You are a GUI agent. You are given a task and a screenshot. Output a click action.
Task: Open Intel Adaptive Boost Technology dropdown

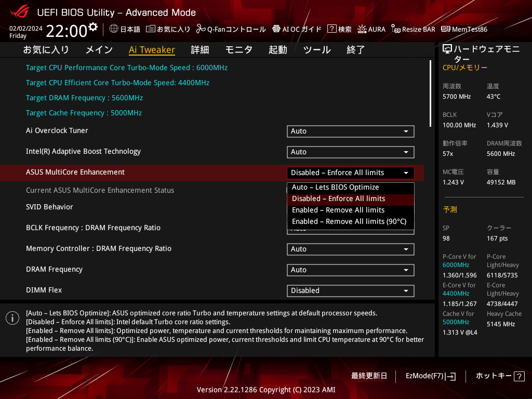351,152
